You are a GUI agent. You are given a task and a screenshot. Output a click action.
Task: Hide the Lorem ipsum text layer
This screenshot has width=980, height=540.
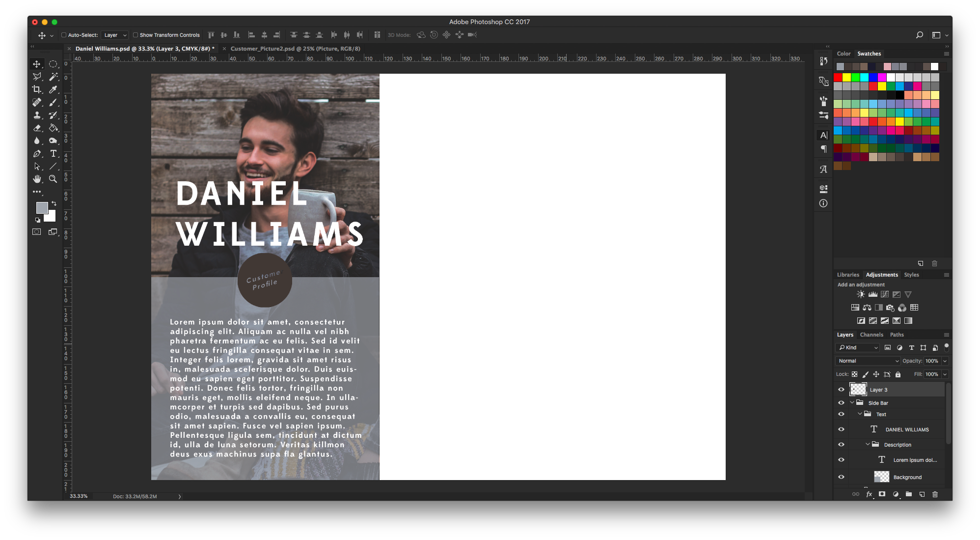(841, 460)
